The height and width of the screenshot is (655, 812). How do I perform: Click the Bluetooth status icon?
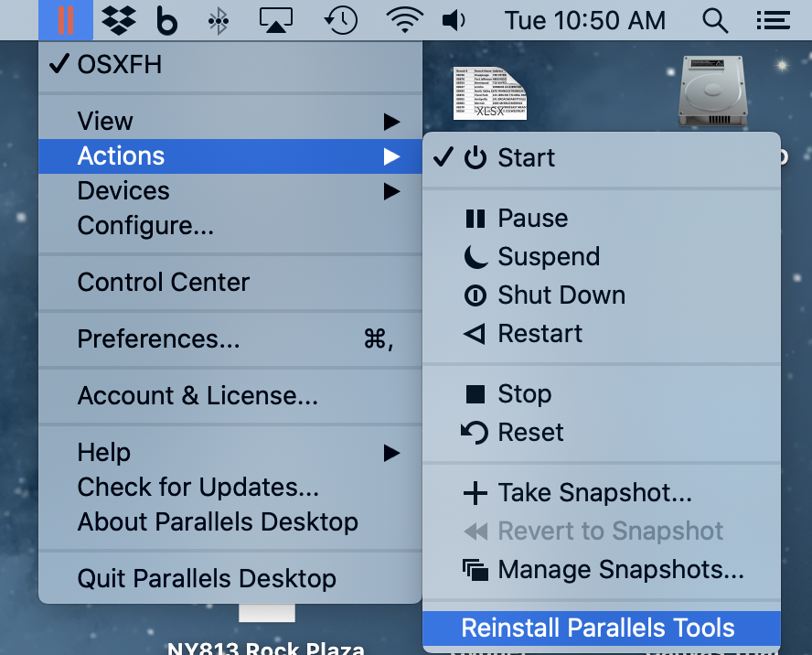tap(218, 21)
